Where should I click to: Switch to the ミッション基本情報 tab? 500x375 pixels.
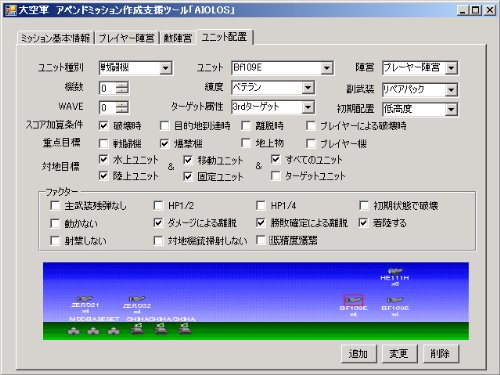tap(56, 38)
